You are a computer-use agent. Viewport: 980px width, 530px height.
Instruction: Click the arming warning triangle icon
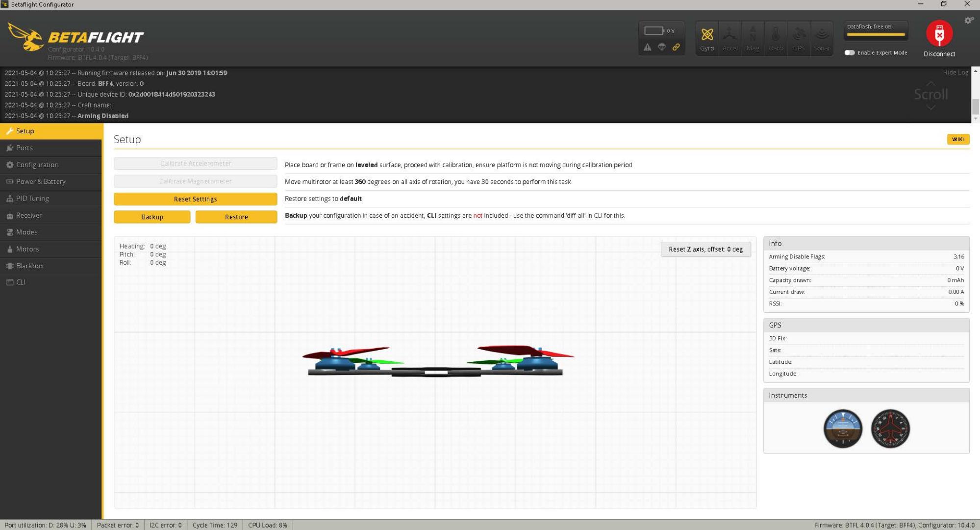(648, 47)
